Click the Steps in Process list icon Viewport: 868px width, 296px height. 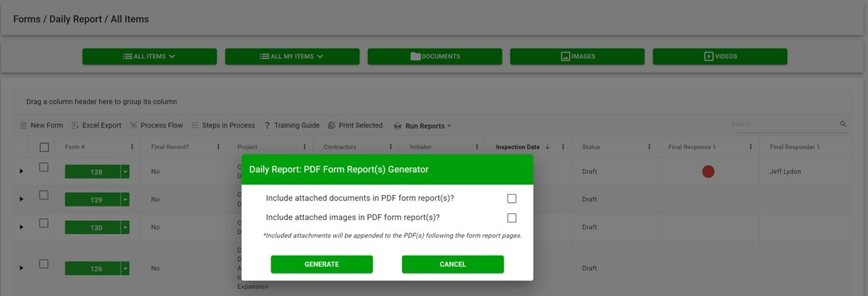(x=195, y=125)
